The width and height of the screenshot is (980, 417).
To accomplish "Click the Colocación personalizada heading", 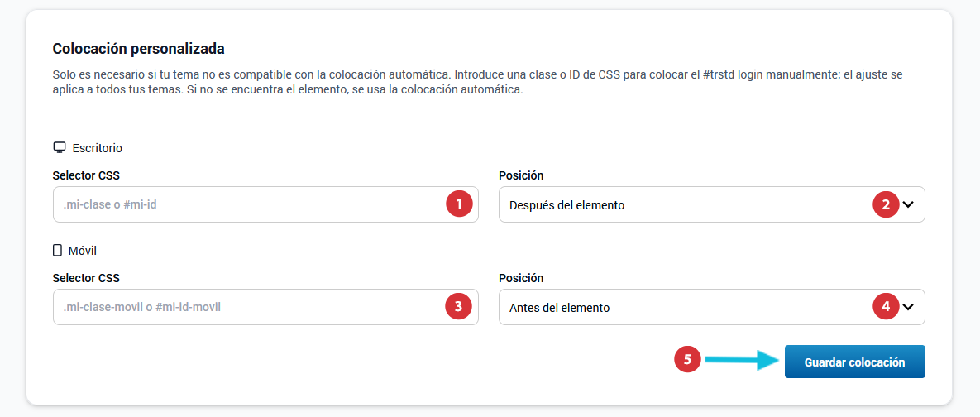I will click(x=139, y=48).
